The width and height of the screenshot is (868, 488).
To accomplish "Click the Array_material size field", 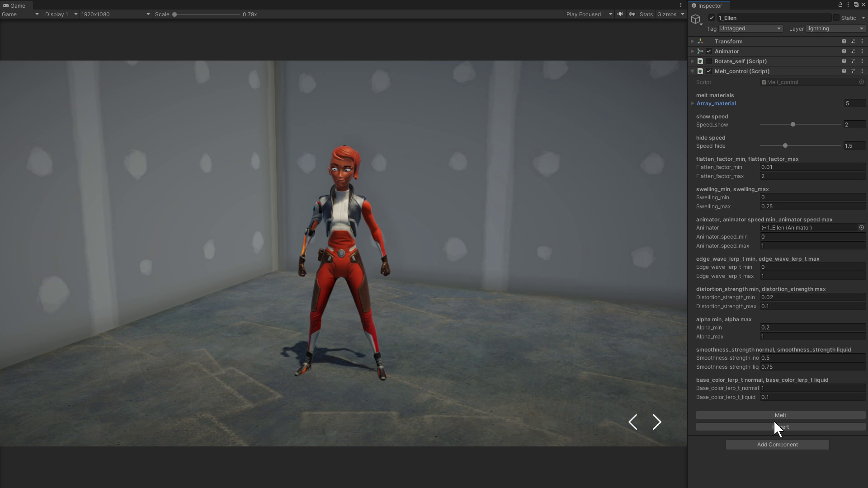I will [855, 103].
